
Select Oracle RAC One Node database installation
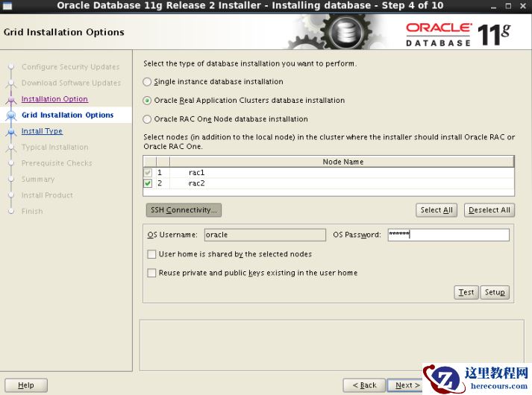pyautogui.click(x=147, y=119)
